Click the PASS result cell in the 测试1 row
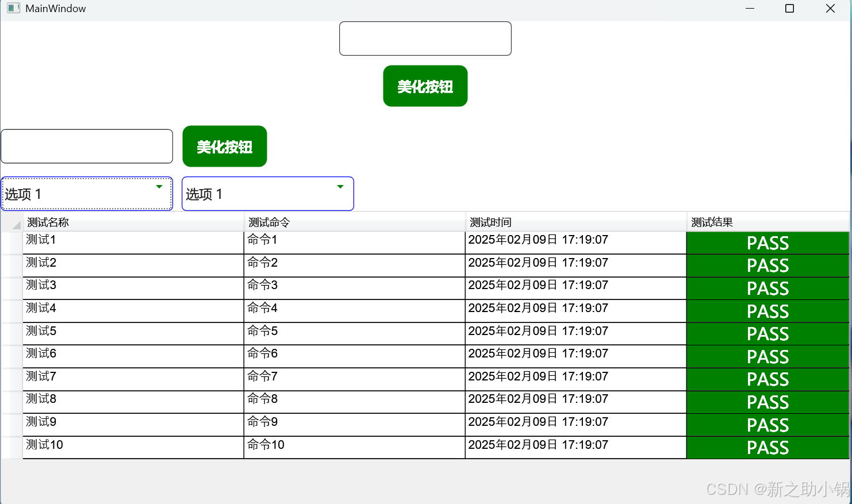This screenshot has width=852, height=504. coord(768,243)
